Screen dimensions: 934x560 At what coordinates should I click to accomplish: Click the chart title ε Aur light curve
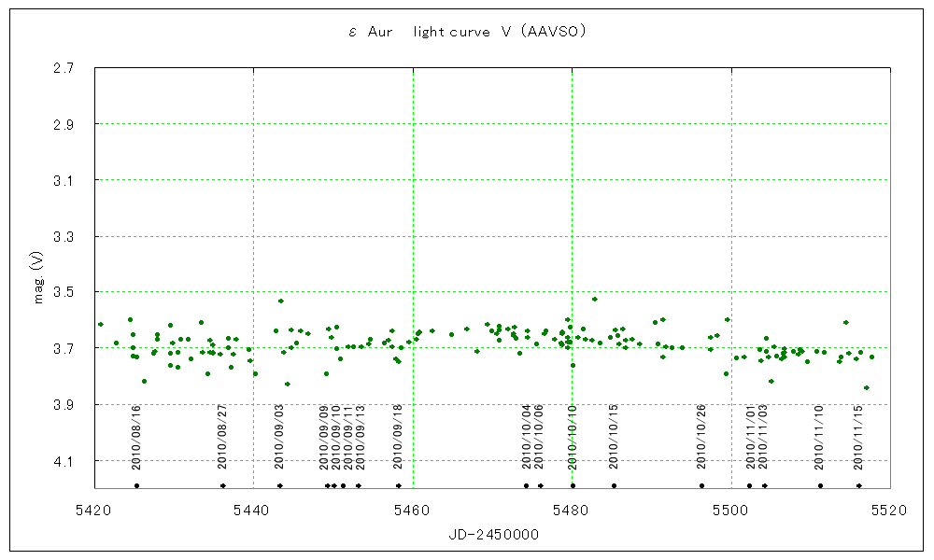[x=466, y=32]
